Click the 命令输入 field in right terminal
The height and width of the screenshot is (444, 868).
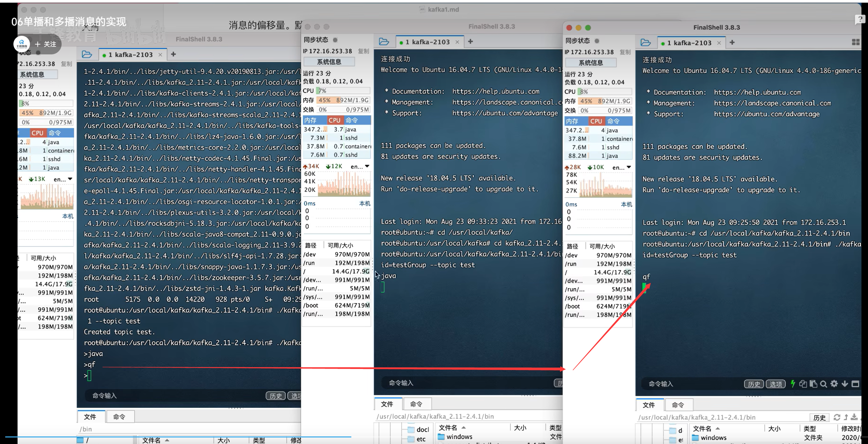click(x=692, y=383)
